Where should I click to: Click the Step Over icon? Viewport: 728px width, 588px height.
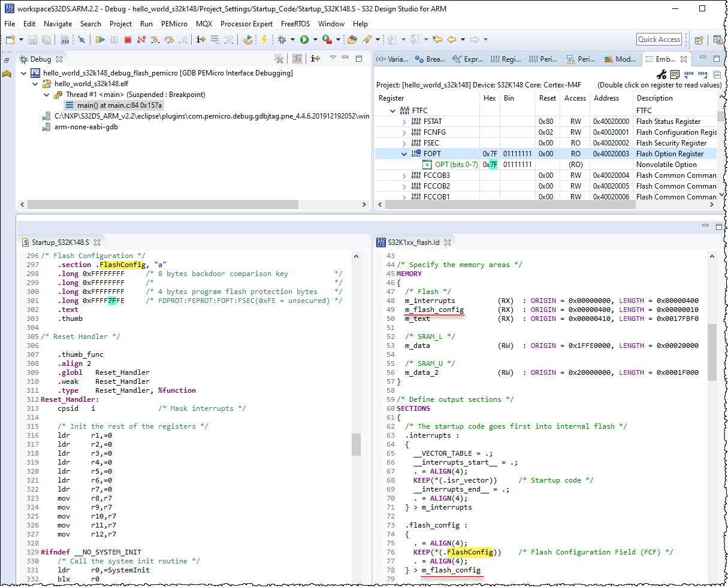click(x=169, y=40)
